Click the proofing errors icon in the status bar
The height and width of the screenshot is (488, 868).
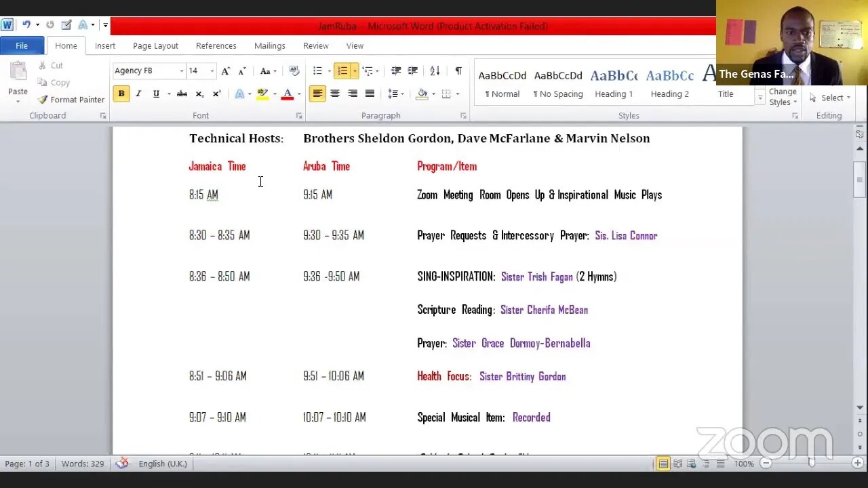(x=122, y=464)
